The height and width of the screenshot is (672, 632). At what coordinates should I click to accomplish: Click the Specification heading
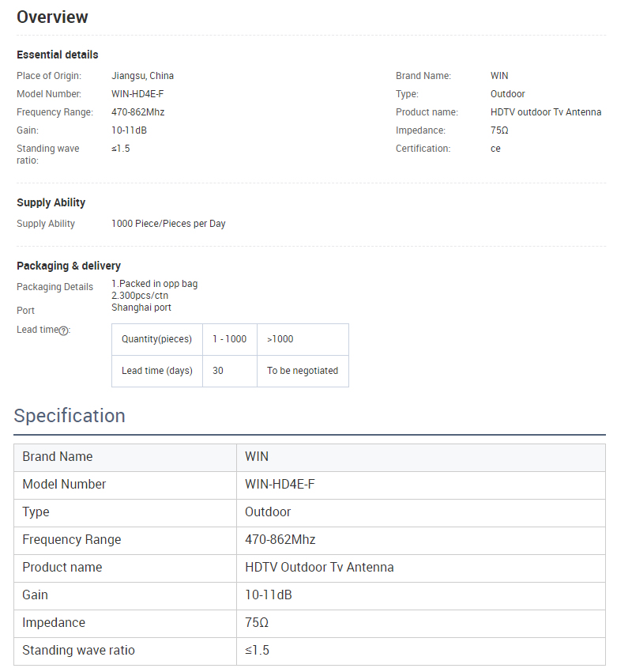[70, 416]
